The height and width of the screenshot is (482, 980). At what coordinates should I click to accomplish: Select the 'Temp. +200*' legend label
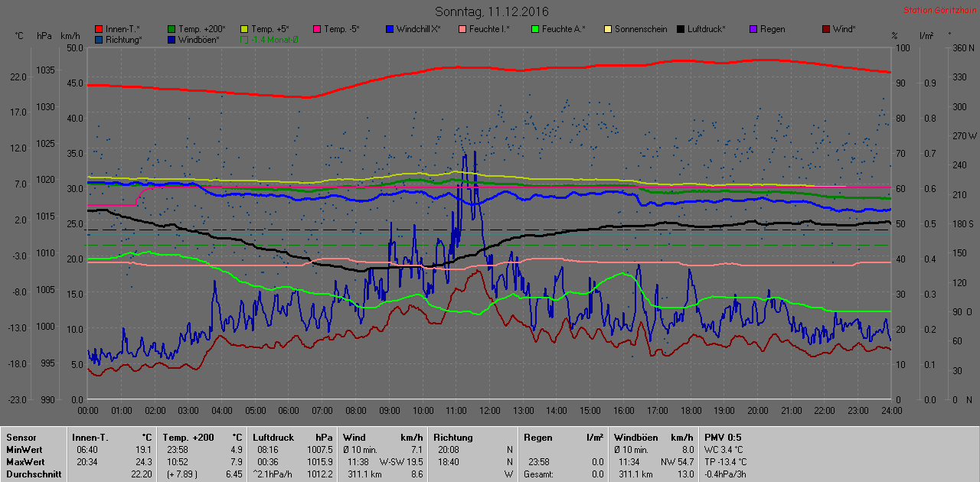[x=203, y=29]
